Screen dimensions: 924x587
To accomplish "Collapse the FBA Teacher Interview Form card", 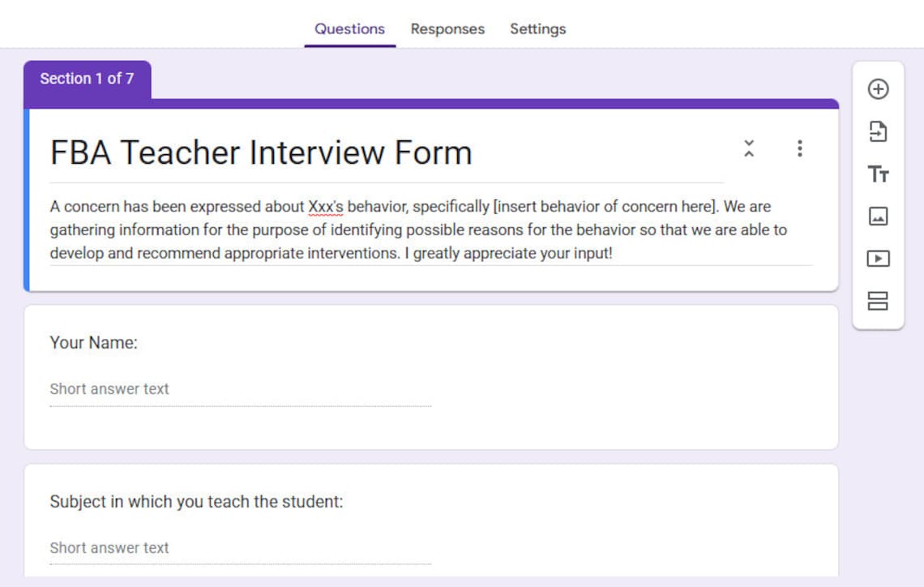I will pyautogui.click(x=750, y=149).
